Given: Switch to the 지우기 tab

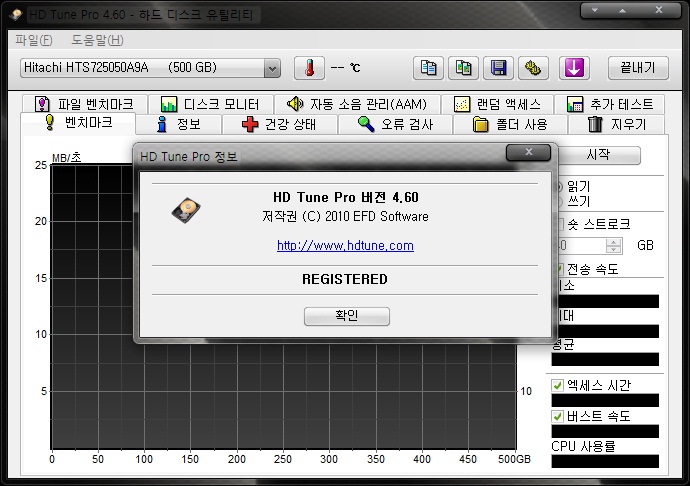Looking at the screenshot, I should (x=617, y=125).
